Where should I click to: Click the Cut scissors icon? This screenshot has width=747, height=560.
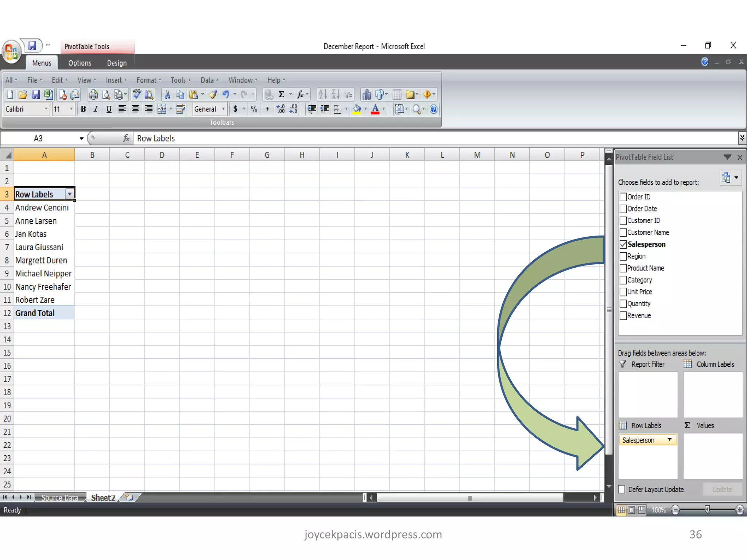pos(167,95)
